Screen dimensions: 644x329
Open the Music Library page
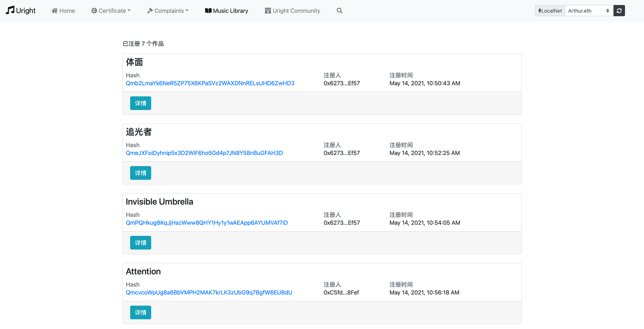pos(226,11)
